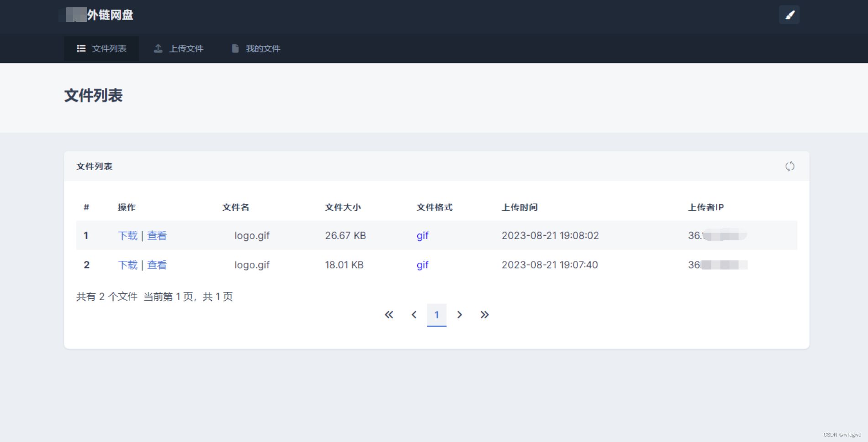Viewport: 868px width, 442px height.
Task: View the 26.67 KB logo.gif file
Action: coord(157,236)
